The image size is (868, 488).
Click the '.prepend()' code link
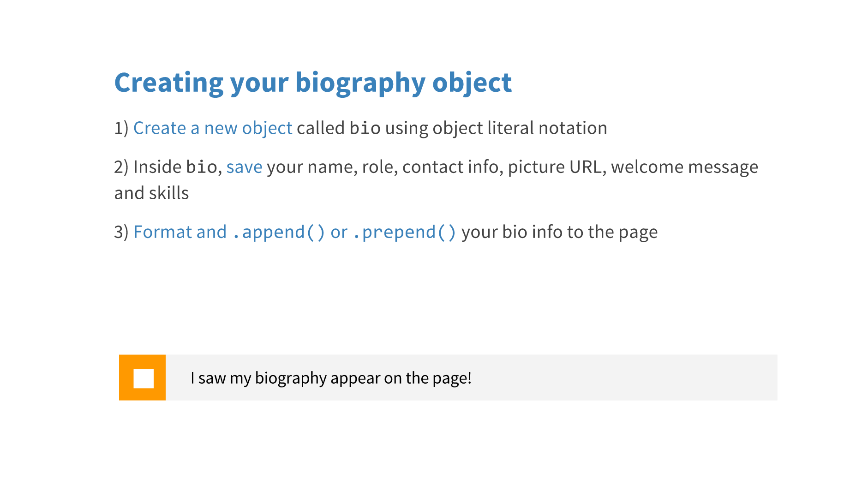point(404,232)
